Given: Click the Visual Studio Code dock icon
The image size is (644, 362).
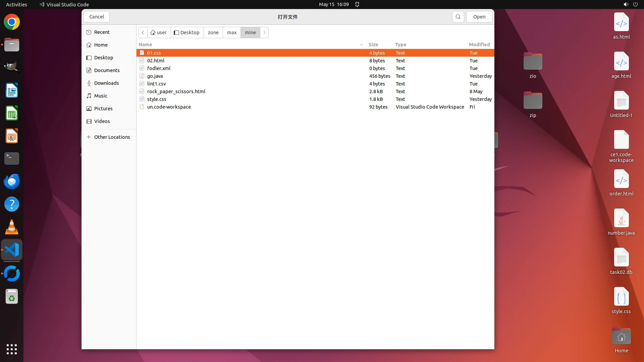Looking at the screenshot, I should (x=12, y=250).
